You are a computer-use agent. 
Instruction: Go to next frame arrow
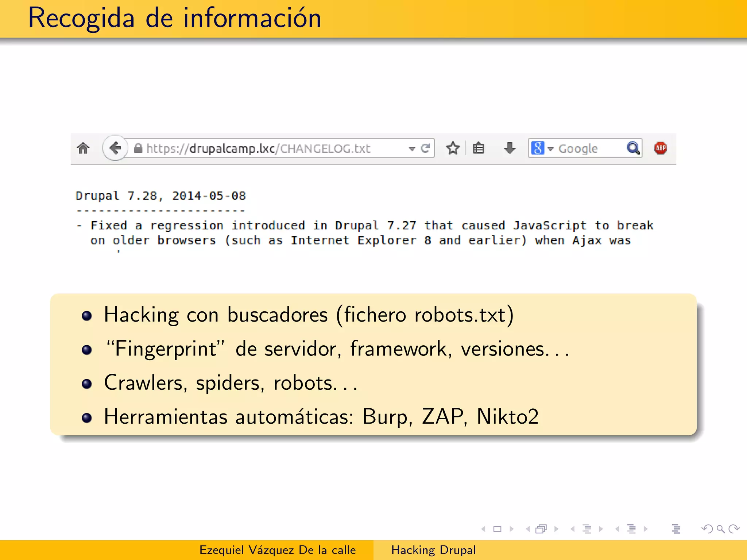(x=556, y=529)
